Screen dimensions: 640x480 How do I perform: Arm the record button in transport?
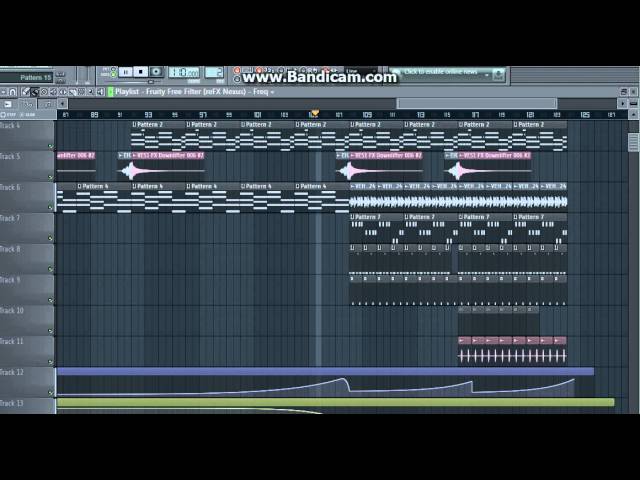point(156,72)
